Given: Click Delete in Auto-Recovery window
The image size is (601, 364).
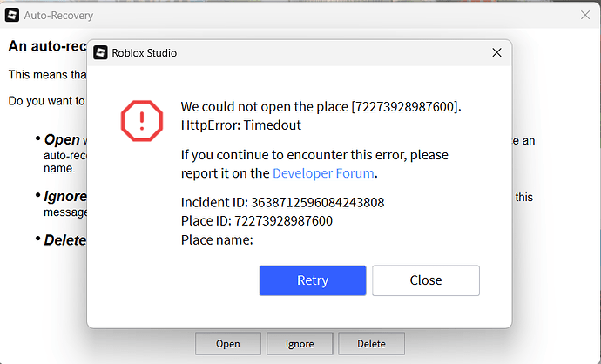Looking at the screenshot, I should click(x=371, y=344).
